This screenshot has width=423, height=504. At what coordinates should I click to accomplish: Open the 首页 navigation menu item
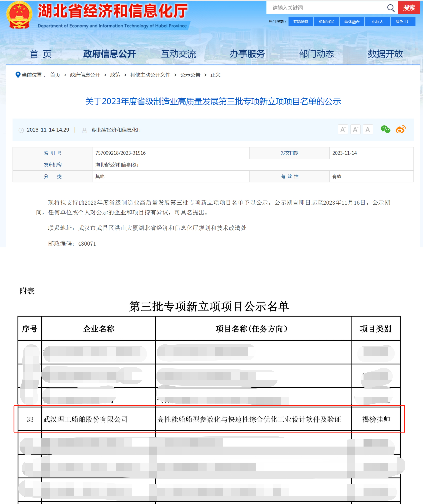pos(40,54)
